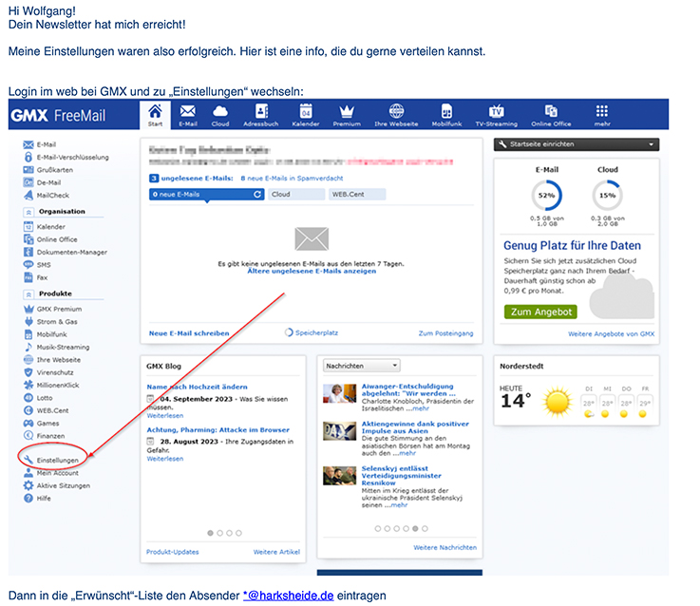Switch to the Cloud tab in inbox widget
The height and width of the screenshot is (606, 700).
tap(296, 195)
